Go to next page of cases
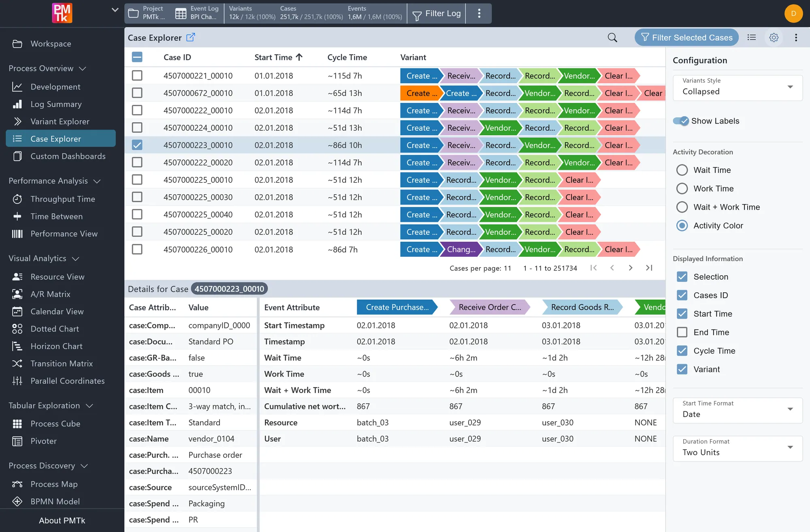Image resolution: width=810 pixels, height=532 pixels. click(x=631, y=268)
